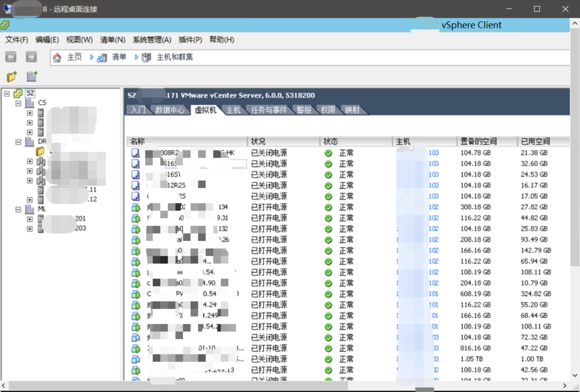Open the 系统管理(A) menu
The width and height of the screenshot is (580, 392).
tap(152, 40)
